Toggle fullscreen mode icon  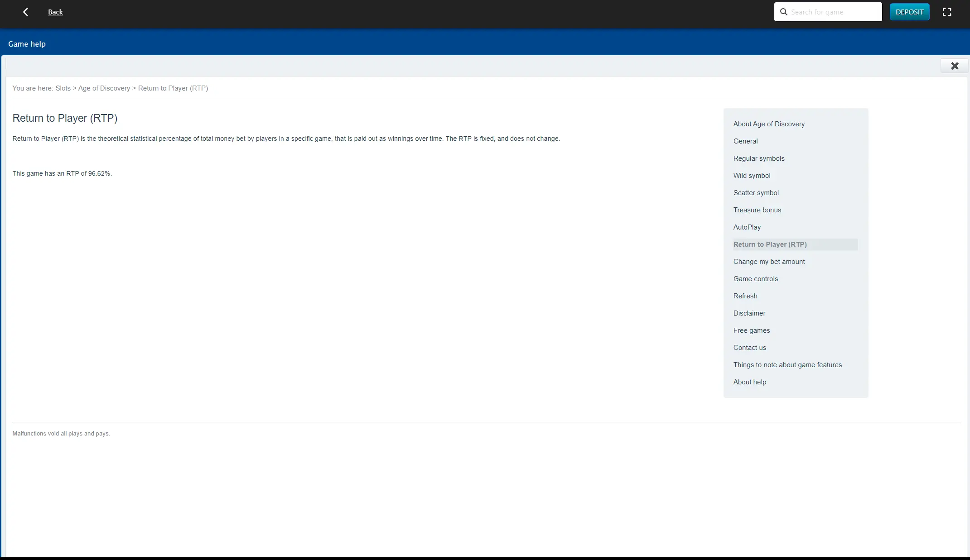point(947,12)
